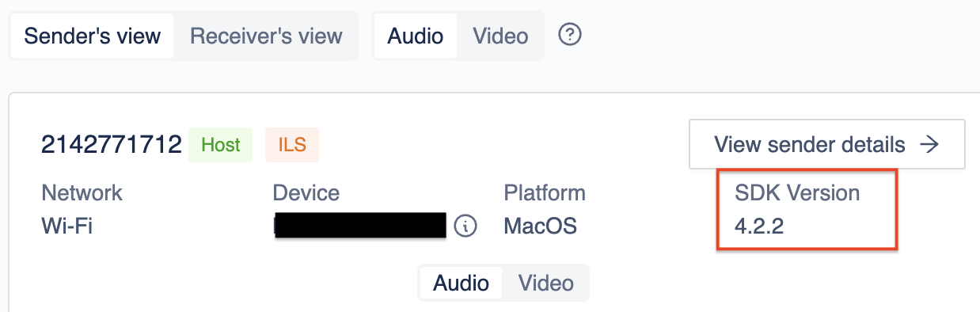This screenshot has width=980, height=312.
Task: Click the Wi-Fi network value
Action: 66,226
